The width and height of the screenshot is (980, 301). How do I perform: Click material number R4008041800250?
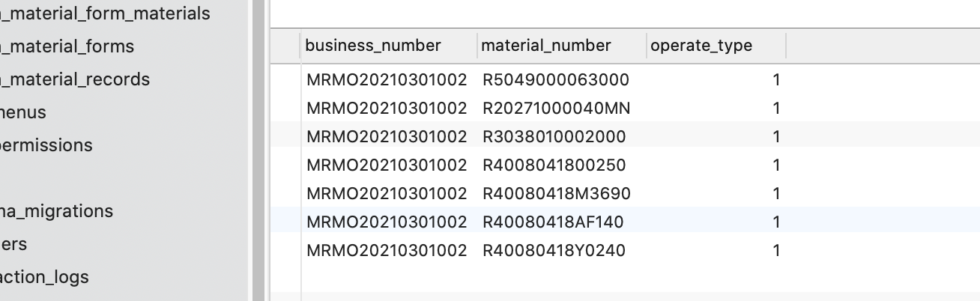[x=554, y=165]
